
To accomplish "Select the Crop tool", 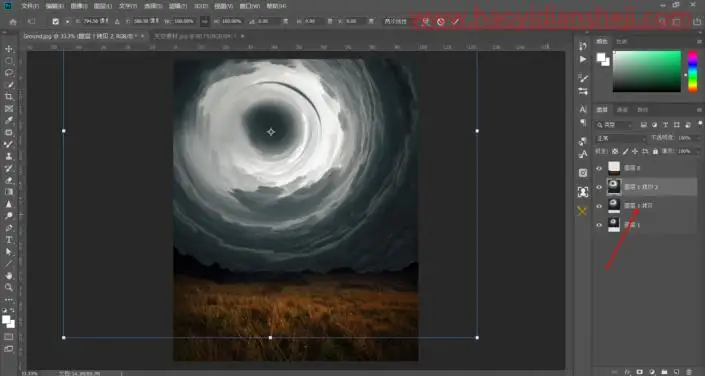I will coord(9,97).
